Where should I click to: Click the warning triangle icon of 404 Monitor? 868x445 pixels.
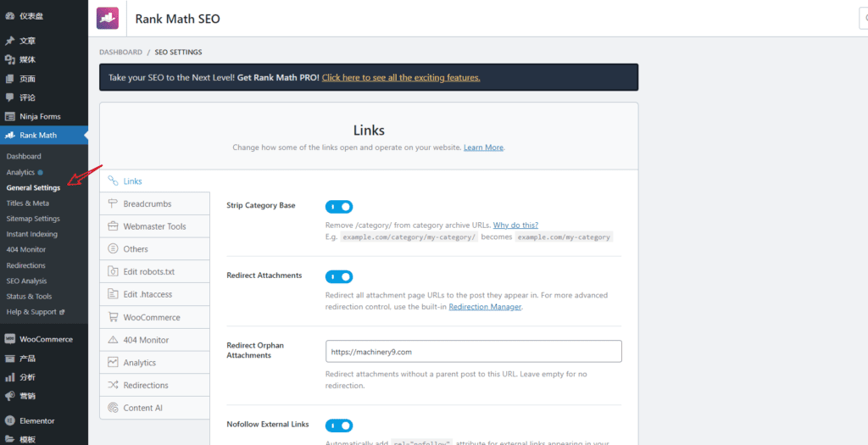pos(113,340)
